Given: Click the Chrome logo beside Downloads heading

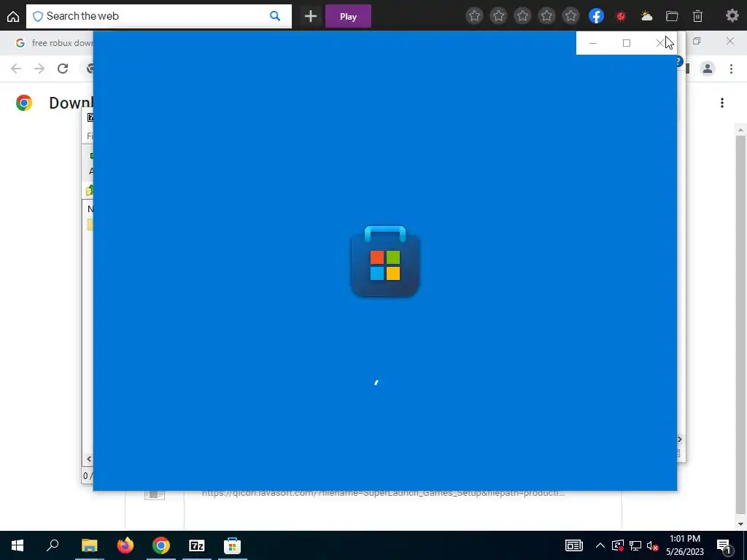Looking at the screenshot, I should point(24,103).
